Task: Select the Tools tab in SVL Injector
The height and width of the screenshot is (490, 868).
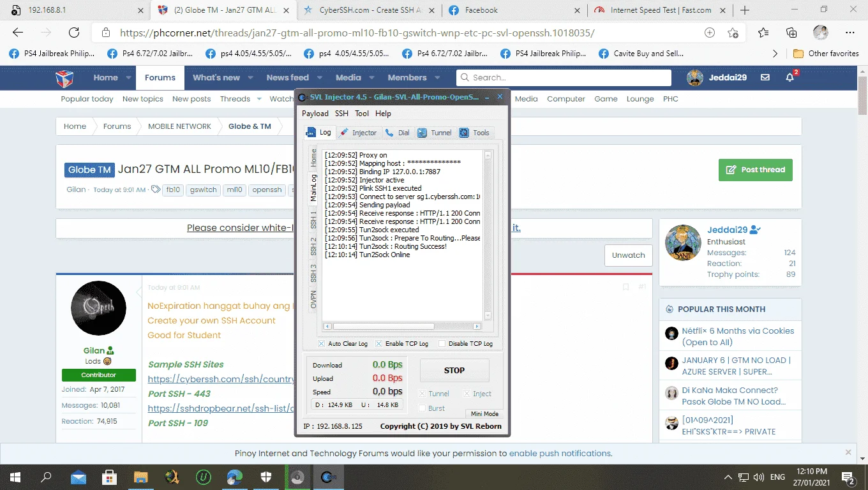Action: click(474, 133)
